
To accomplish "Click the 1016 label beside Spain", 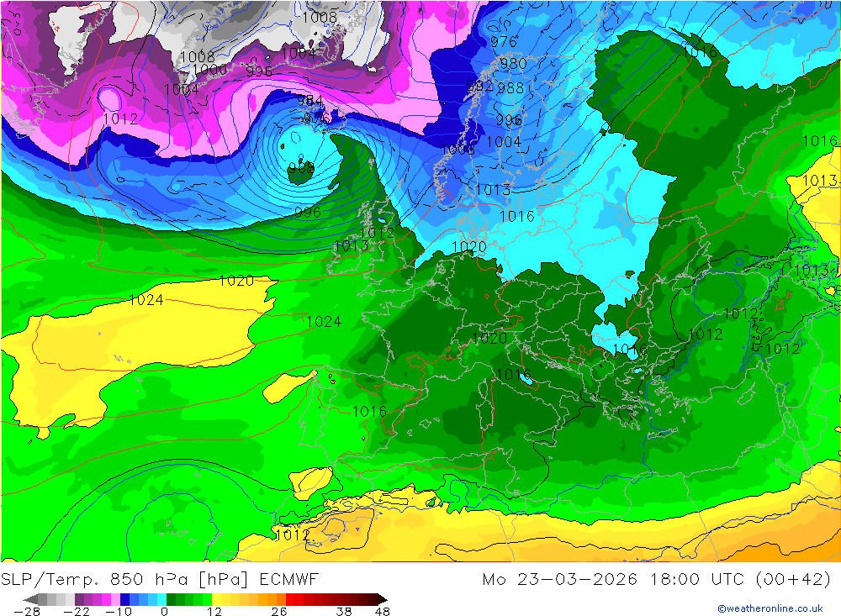I will pyautogui.click(x=369, y=411).
